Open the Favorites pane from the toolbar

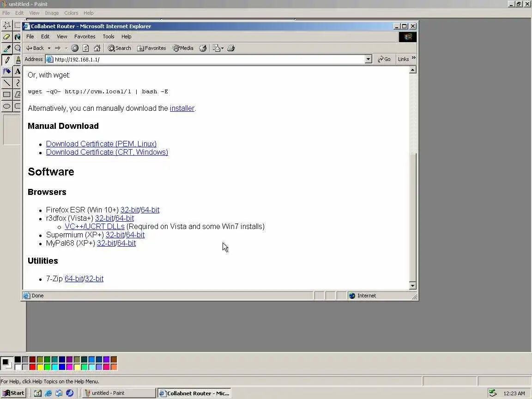click(151, 48)
